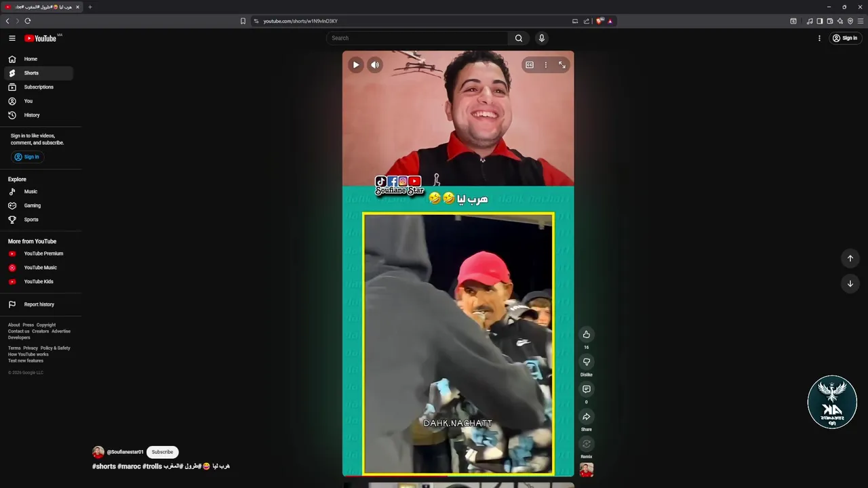Go to next Short arrow

pyautogui.click(x=850, y=284)
